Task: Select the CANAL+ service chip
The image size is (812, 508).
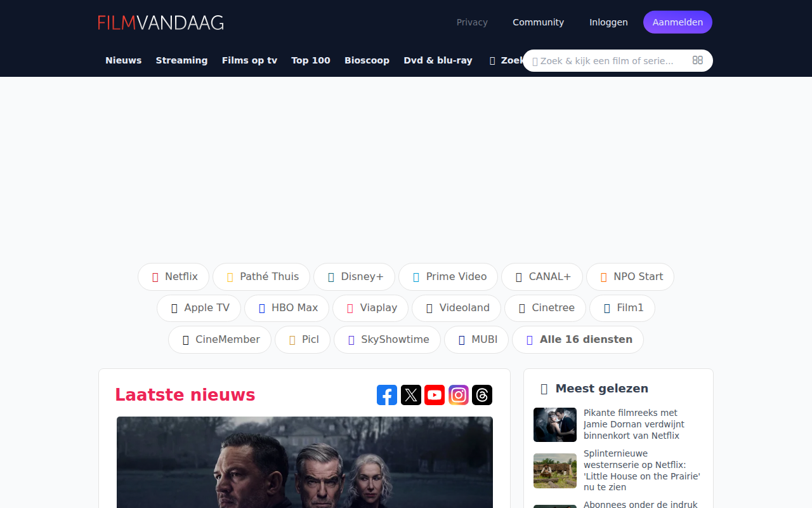Action: (x=542, y=277)
